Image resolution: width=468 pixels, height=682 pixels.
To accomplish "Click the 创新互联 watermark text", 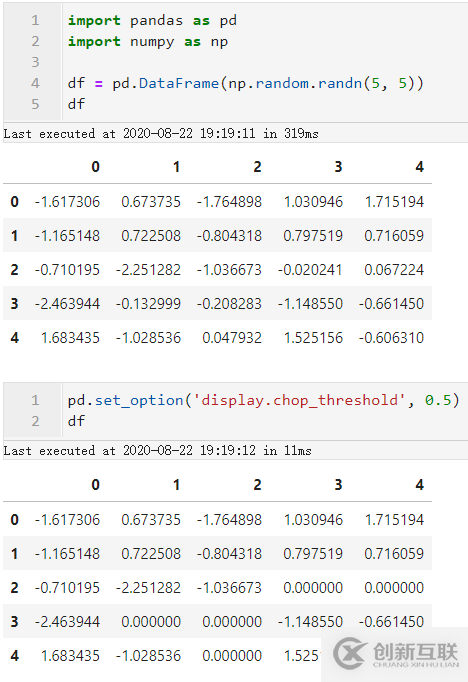I will [415, 652].
